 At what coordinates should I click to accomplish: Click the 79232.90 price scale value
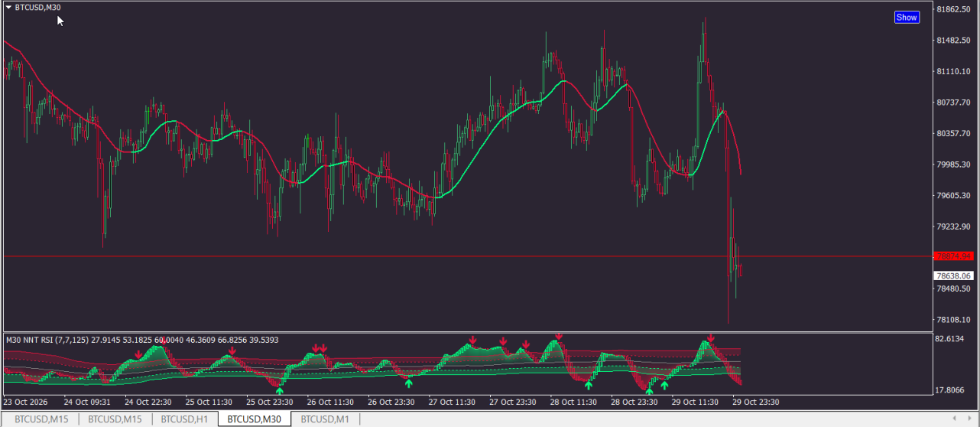pos(954,227)
